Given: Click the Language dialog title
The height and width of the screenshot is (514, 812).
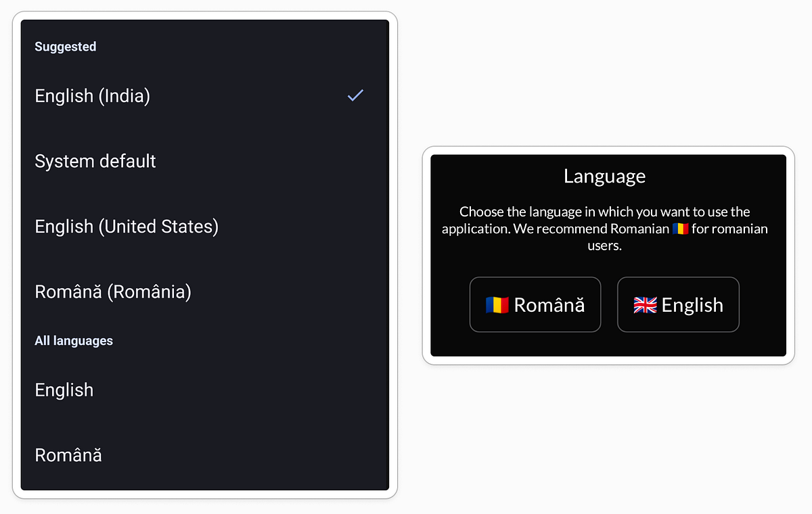Looking at the screenshot, I should click(x=604, y=175).
